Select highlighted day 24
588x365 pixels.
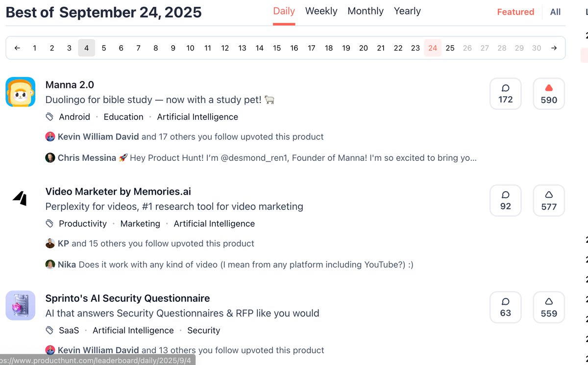point(433,48)
